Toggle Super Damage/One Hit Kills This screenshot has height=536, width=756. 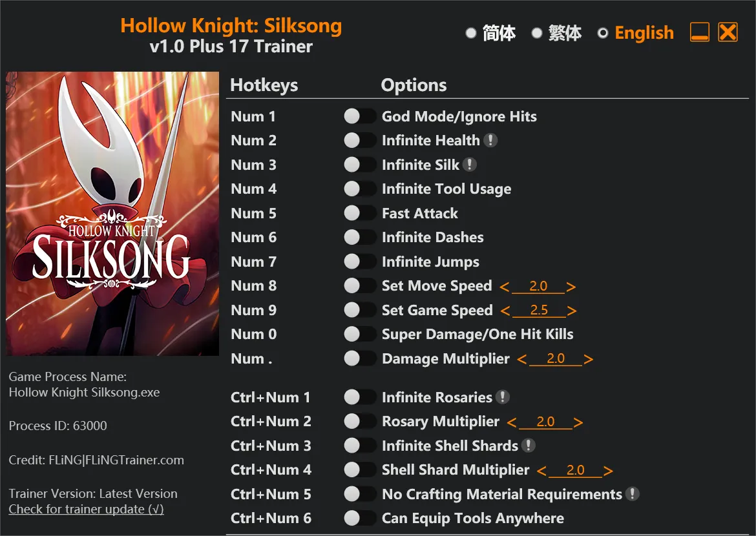tap(360, 334)
